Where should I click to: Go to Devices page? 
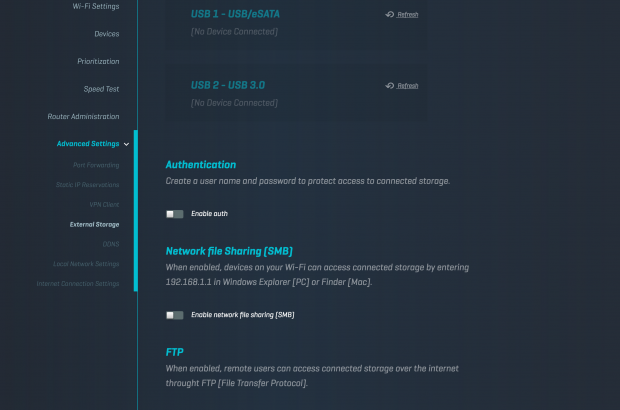pos(106,34)
